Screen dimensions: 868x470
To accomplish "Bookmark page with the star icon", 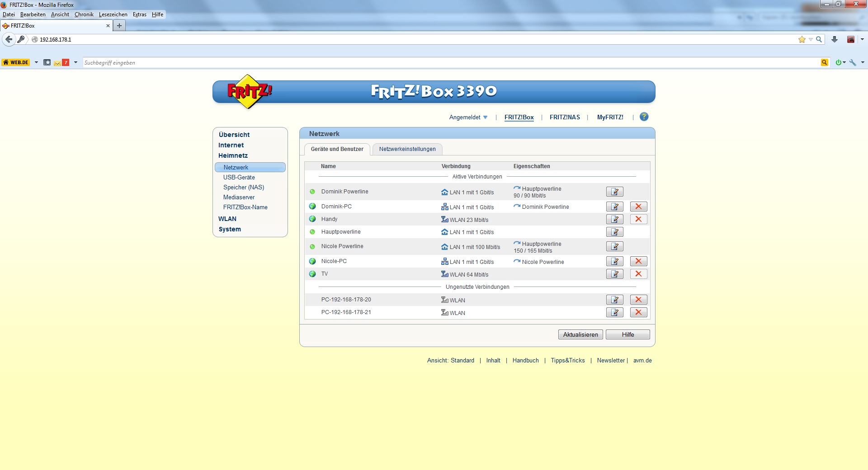I will pos(802,39).
